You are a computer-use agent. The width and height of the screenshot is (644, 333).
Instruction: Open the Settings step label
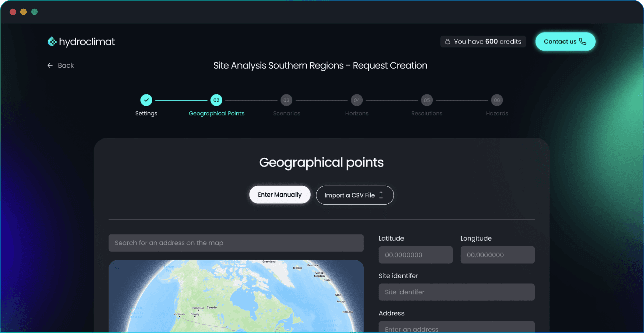146,113
